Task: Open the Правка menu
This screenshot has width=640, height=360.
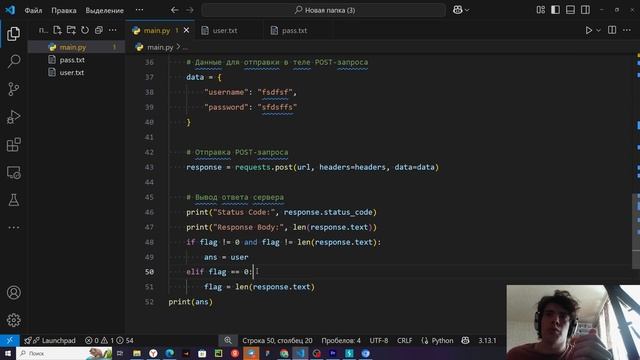Action: pyautogui.click(x=64, y=10)
